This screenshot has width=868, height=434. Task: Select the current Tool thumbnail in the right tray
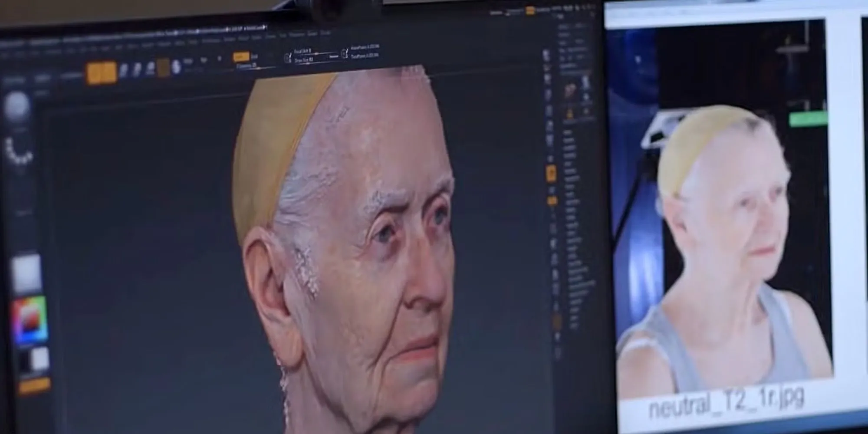(569, 89)
